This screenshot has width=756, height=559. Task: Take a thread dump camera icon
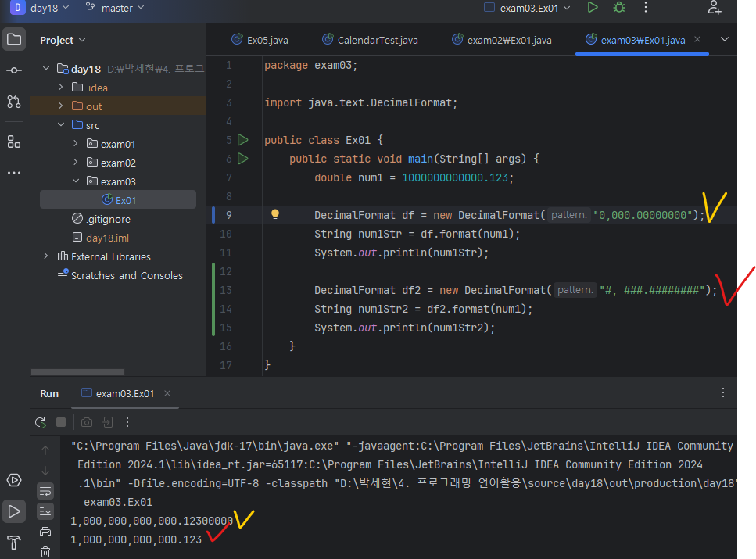coord(87,422)
